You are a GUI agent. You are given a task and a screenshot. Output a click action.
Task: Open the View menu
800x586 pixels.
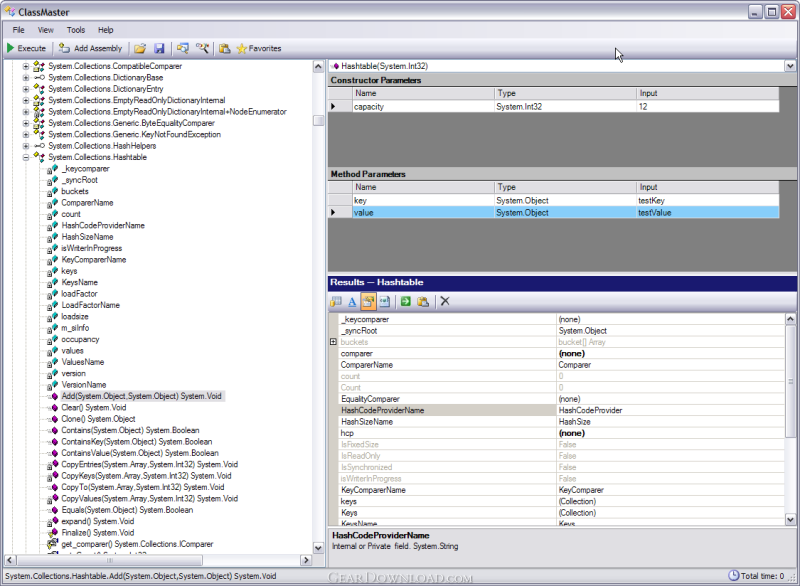[x=45, y=30]
